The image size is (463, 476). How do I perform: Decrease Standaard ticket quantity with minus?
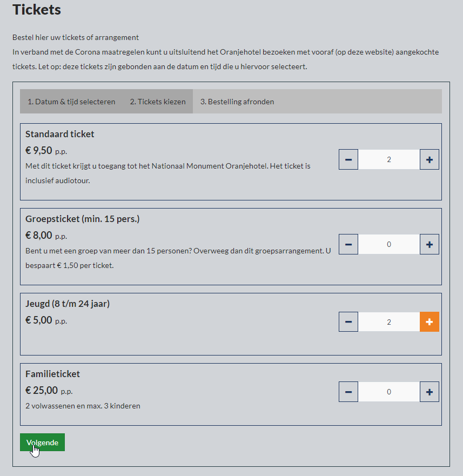(x=348, y=159)
